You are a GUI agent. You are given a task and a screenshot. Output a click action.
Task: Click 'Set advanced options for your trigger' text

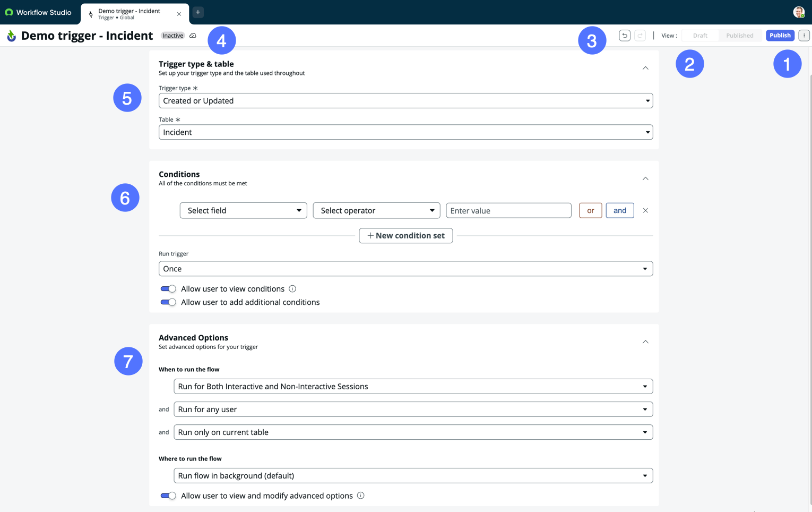208,347
